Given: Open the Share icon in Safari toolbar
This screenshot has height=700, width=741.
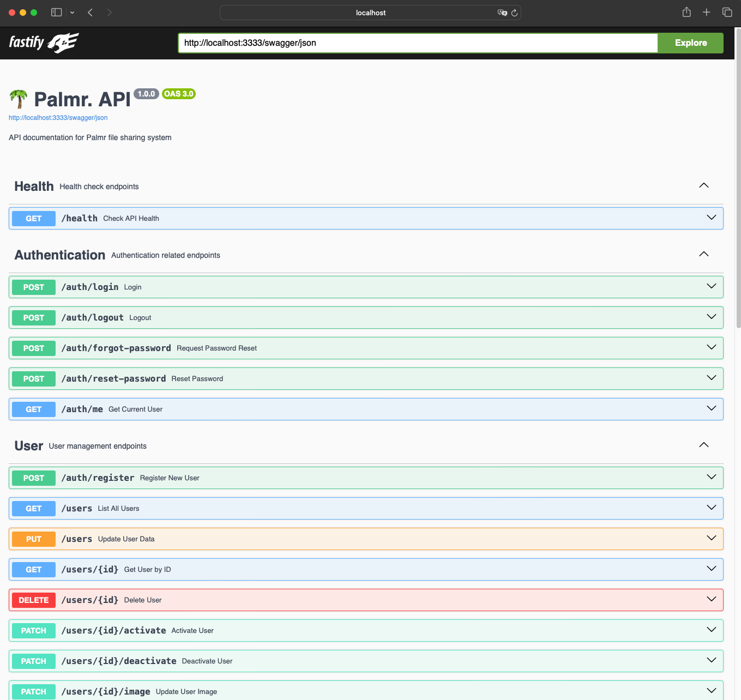Looking at the screenshot, I should tap(686, 12).
